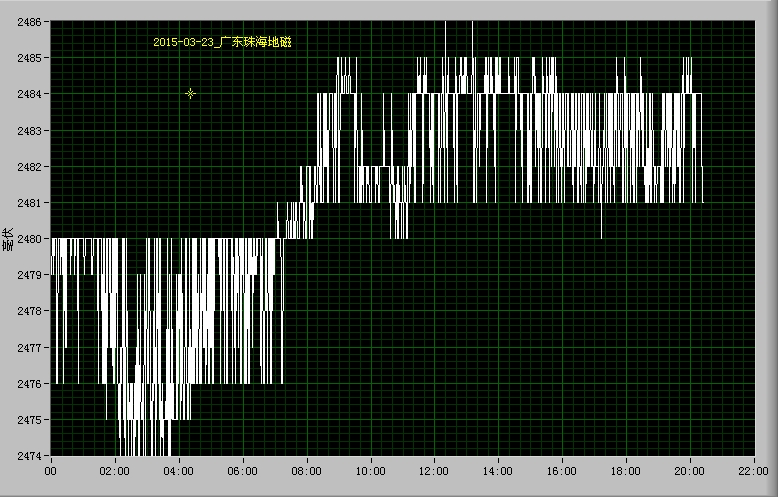Click X-axis time label 06:00
This screenshot has width=778, height=497.
(x=243, y=471)
